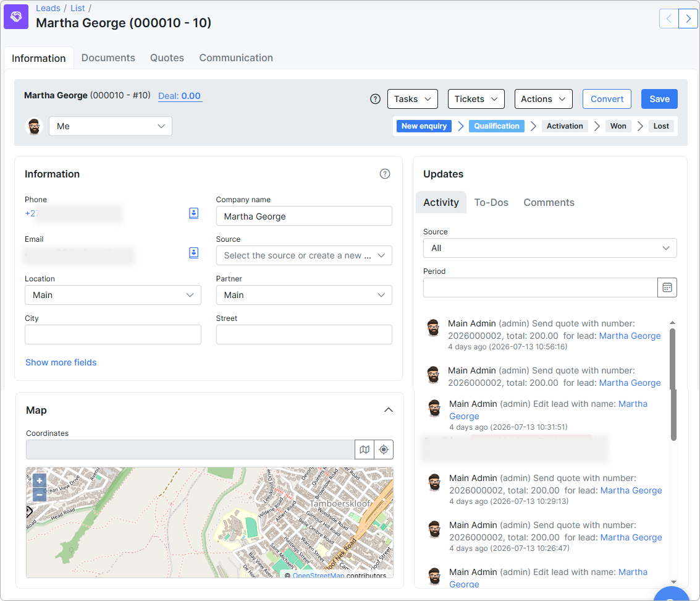Collapse the Map panel

point(389,410)
